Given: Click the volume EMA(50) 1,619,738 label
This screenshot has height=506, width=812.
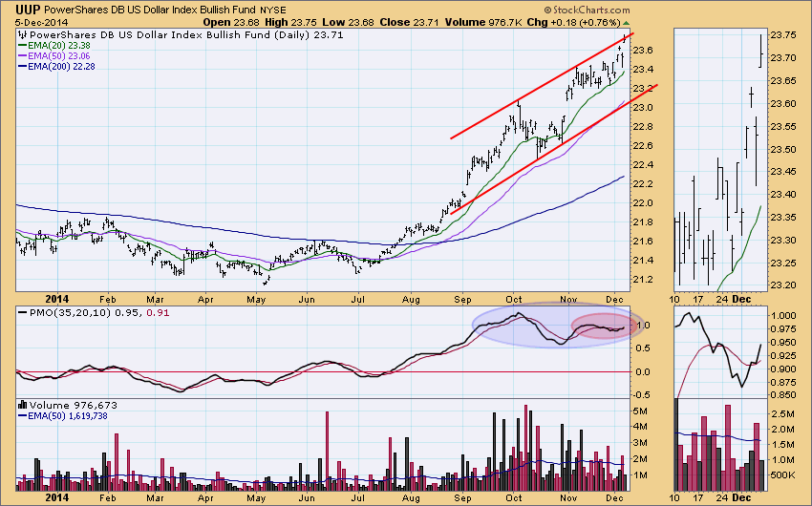Looking at the screenshot, I should tap(71, 415).
